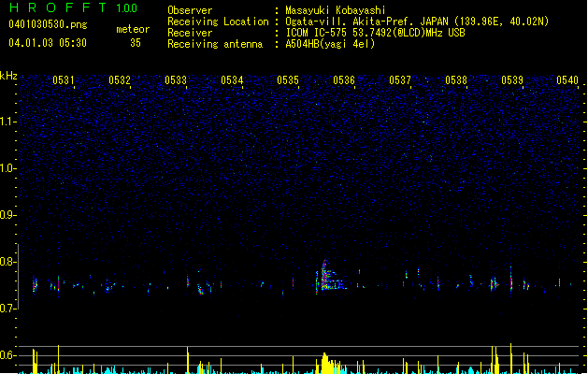Click the 0533 time marker

pos(176,80)
